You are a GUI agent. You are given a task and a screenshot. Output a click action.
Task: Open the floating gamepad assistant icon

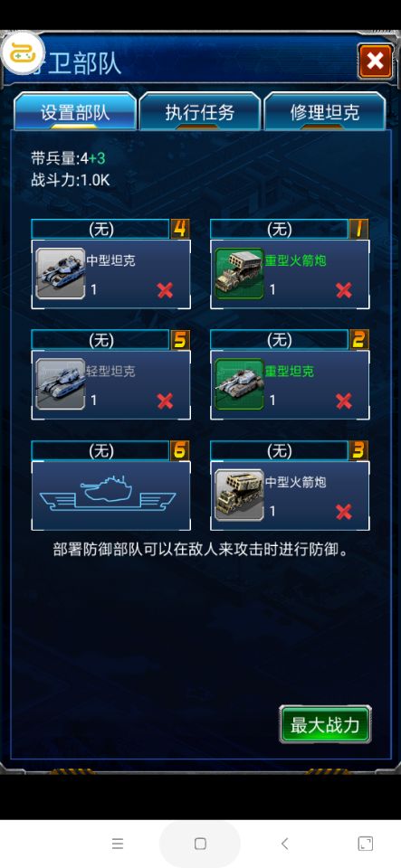point(24,52)
